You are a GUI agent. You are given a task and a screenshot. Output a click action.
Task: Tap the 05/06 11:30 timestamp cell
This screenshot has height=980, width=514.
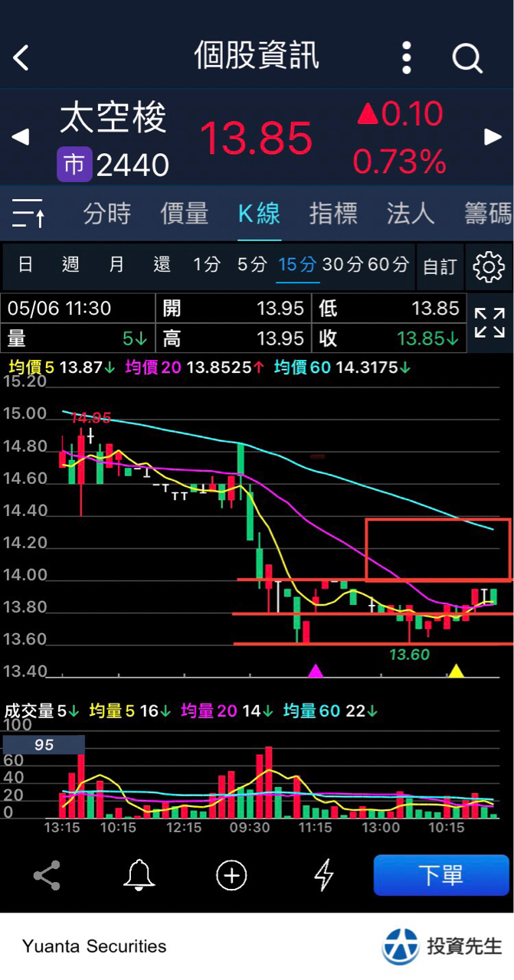tap(77, 309)
